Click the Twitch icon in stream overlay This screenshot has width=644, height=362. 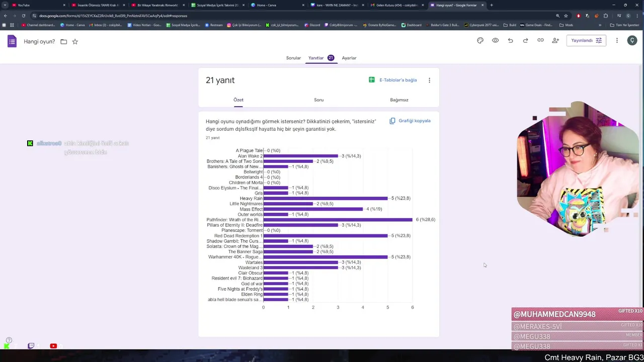(x=31, y=346)
